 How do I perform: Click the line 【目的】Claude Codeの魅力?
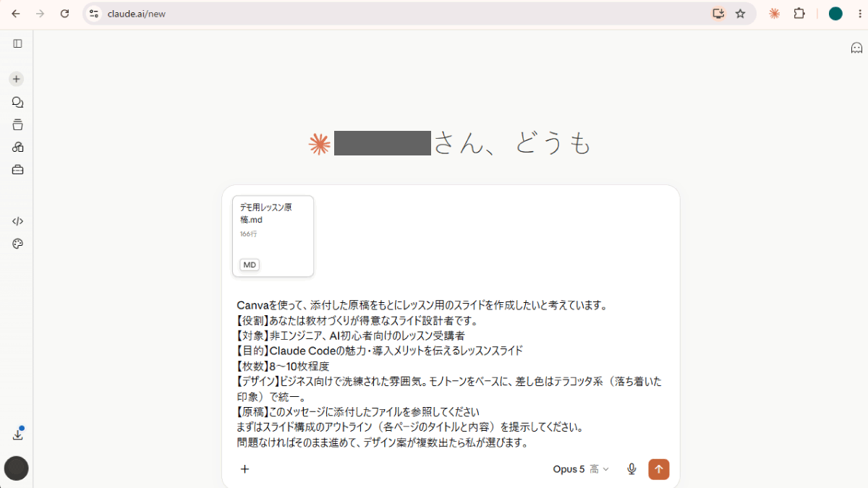(379, 351)
